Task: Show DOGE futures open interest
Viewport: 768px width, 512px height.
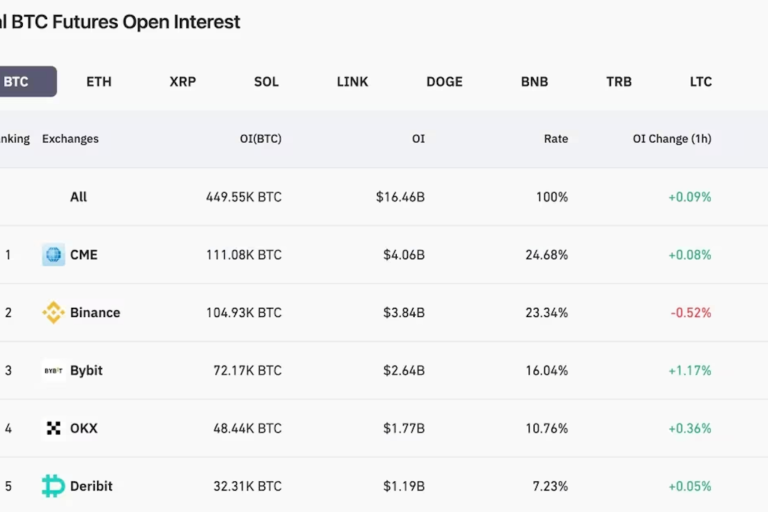Action: 444,82
